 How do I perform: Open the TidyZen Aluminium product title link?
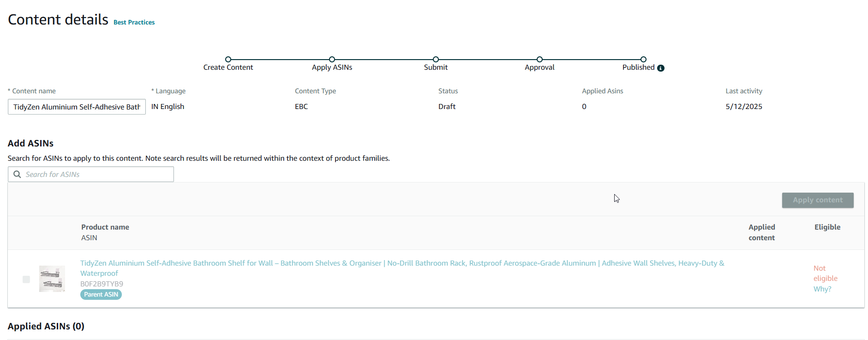click(x=402, y=268)
